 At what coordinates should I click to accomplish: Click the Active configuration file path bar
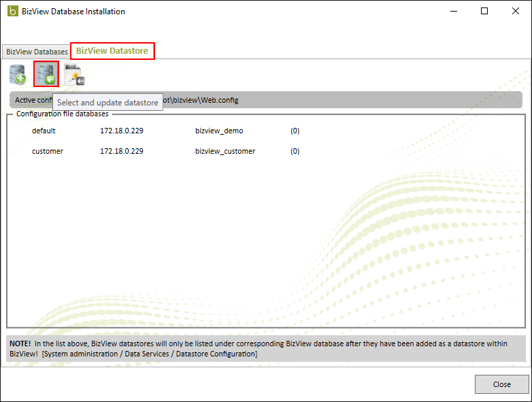pyautogui.click(x=266, y=100)
